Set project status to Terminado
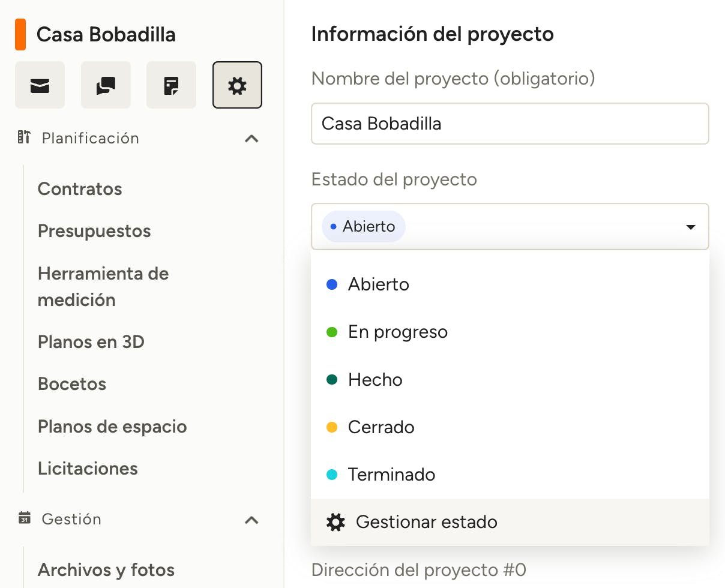The width and height of the screenshot is (725, 588). point(391,475)
